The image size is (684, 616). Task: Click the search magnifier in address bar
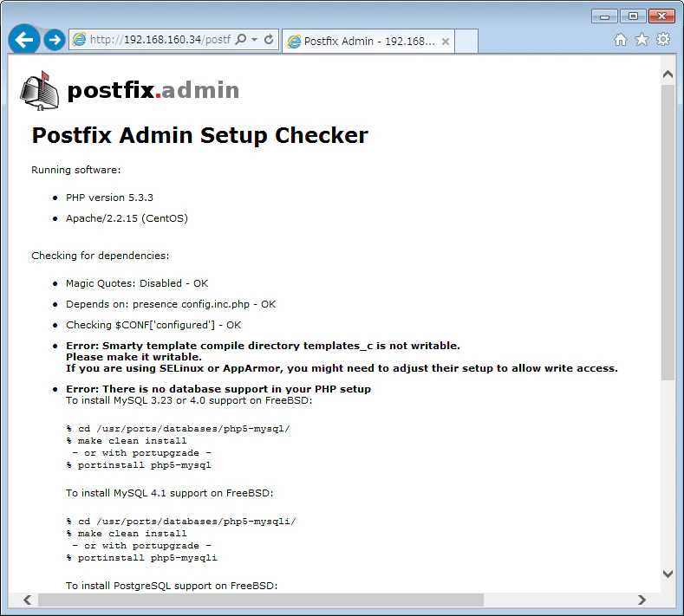pos(241,40)
